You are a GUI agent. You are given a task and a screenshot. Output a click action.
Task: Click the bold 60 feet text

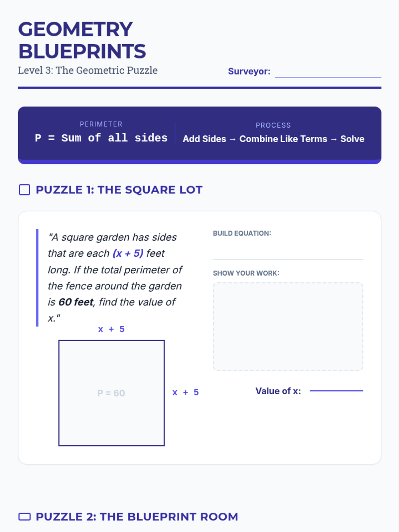click(76, 302)
